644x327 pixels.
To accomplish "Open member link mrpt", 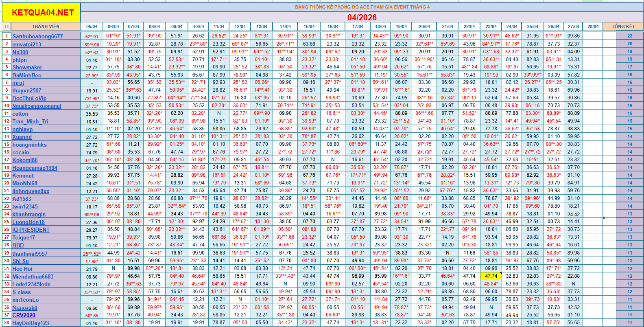I will pos(18,83).
